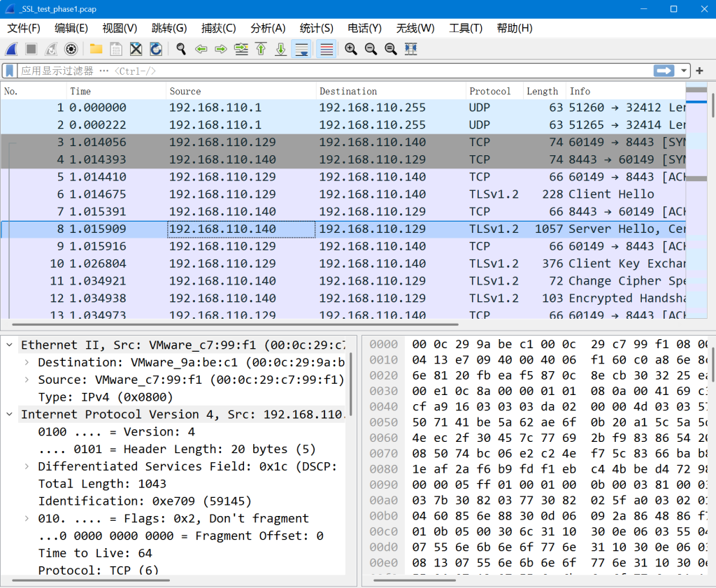
Task: Collapse the Ethernet II tree node
Action: click(x=10, y=345)
